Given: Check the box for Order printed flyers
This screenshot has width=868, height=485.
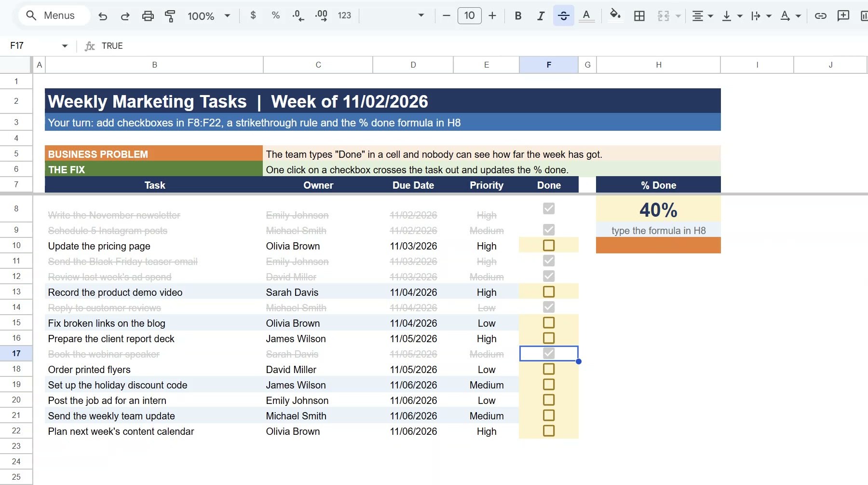Looking at the screenshot, I should (x=549, y=369).
